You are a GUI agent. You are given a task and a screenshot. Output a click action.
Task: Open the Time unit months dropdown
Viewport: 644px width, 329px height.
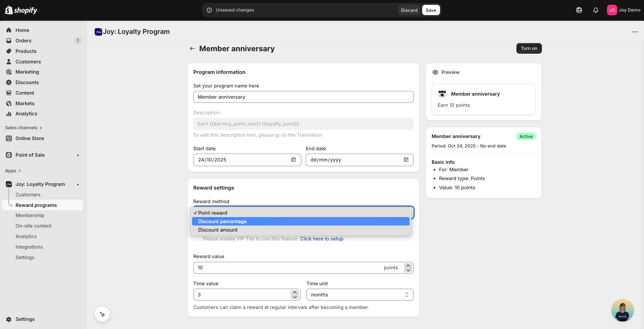pos(360,295)
